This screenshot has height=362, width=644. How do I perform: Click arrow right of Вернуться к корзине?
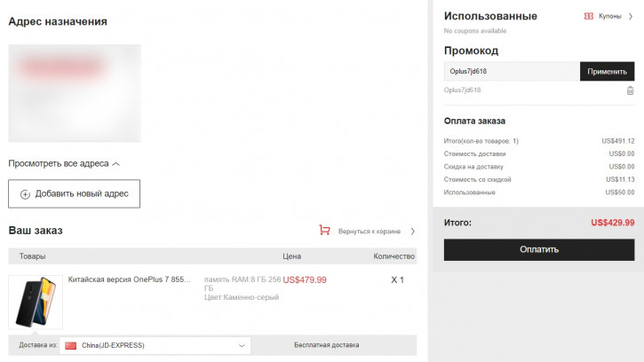412,232
